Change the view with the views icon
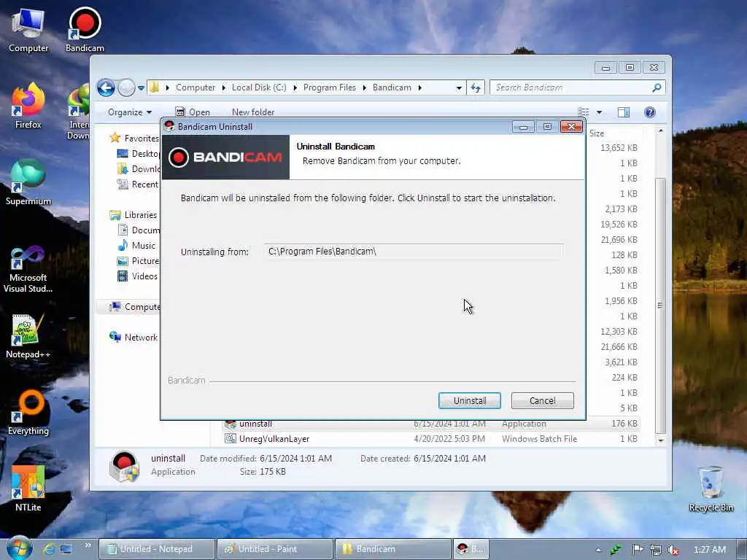Viewport: 747px width, 560px height. [584, 112]
